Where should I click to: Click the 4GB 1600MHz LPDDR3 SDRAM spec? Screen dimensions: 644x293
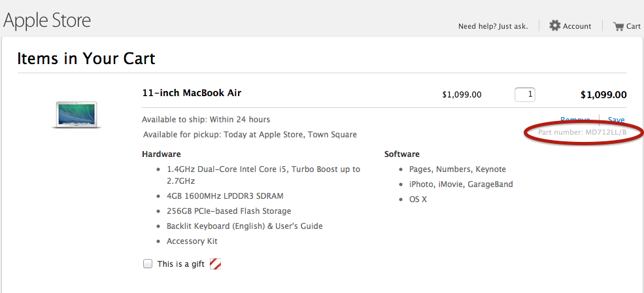225,196
